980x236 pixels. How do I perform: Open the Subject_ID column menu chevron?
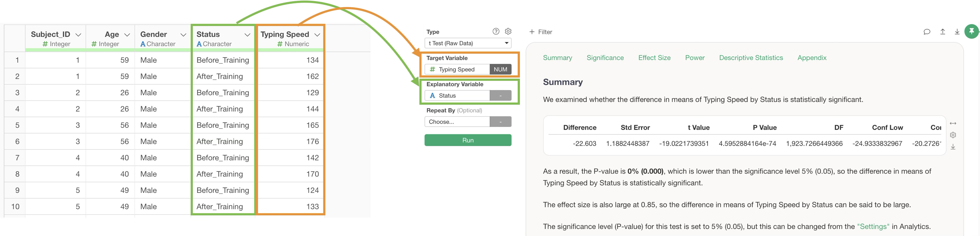pyautogui.click(x=78, y=34)
